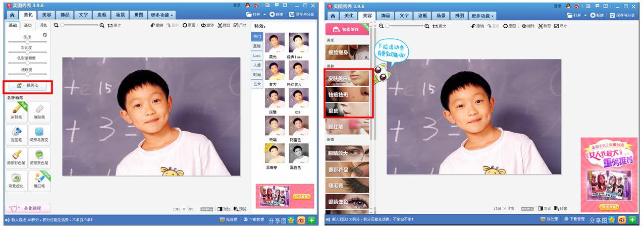Open 更多功能 dropdown in 美化 window
This screenshot has width=644, height=231.
pyautogui.click(x=162, y=16)
